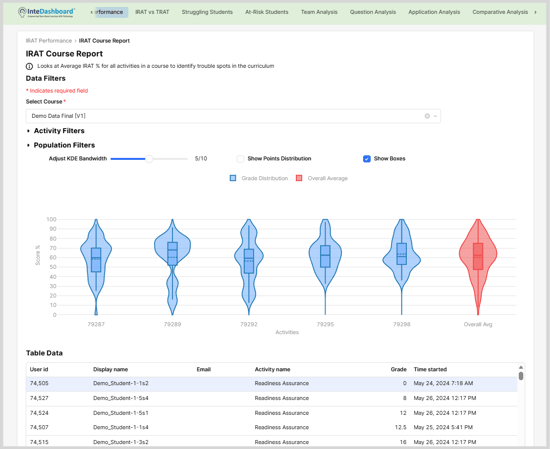Click the red Overall Avg violin plot

pos(478,267)
